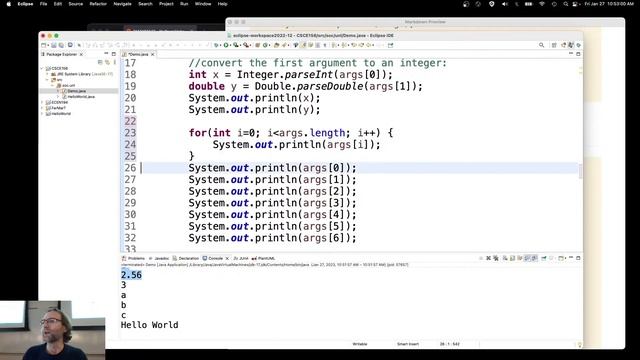
Task: Collapse the src folder node
Action: 48,80
